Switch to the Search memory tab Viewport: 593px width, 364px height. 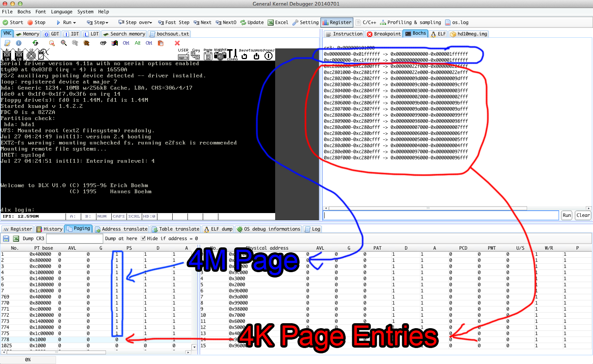pos(124,34)
